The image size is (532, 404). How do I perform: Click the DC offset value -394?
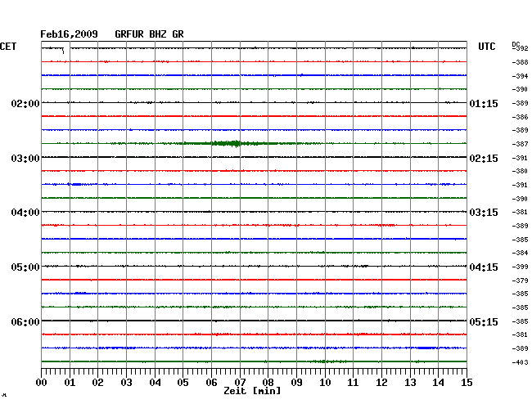(x=521, y=76)
